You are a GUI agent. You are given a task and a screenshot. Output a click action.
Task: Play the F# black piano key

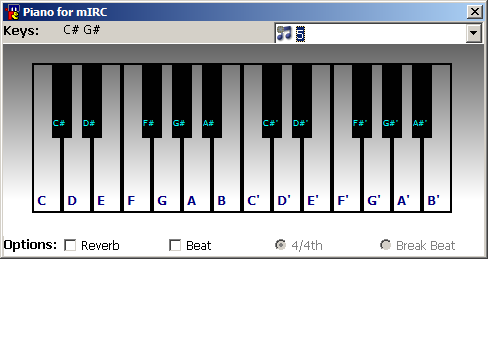(152, 101)
